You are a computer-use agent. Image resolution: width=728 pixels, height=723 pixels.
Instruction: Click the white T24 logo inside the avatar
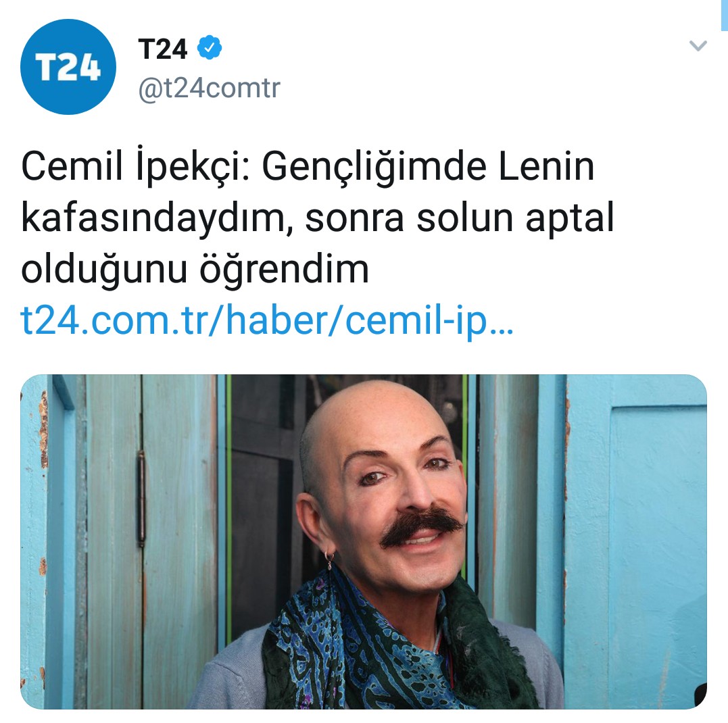[68, 68]
